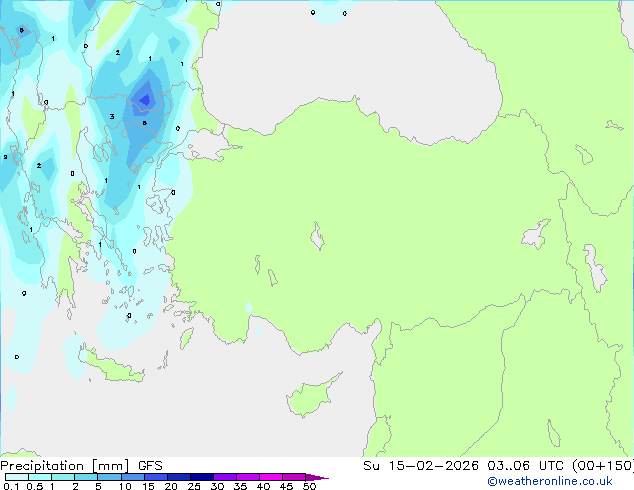Select the 40–45 mm magenta legend swatch
Image resolution: width=634 pixels, height=490 pixels.
pos(271,477)
